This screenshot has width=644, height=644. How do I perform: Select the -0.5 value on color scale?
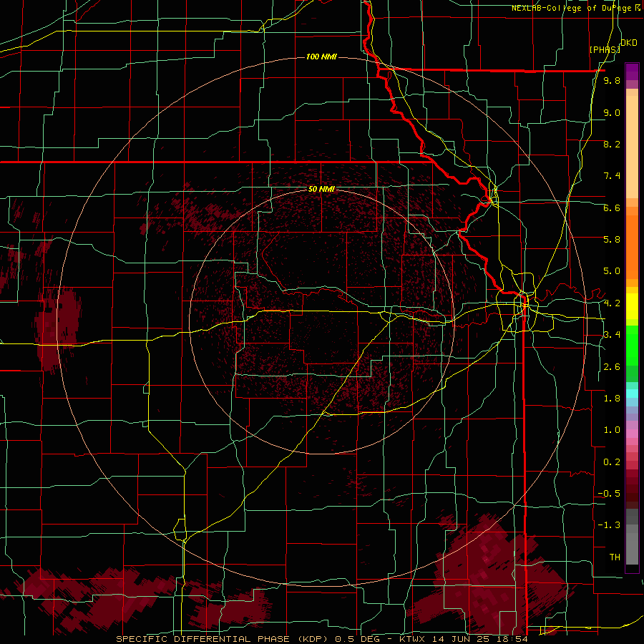click(x=609, y=494)
